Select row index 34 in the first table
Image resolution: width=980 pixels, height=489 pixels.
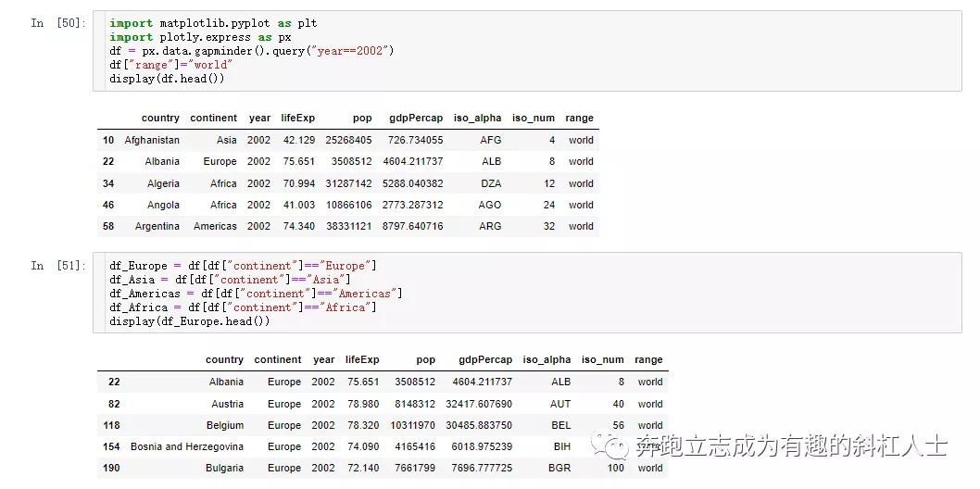coord(108,183)
